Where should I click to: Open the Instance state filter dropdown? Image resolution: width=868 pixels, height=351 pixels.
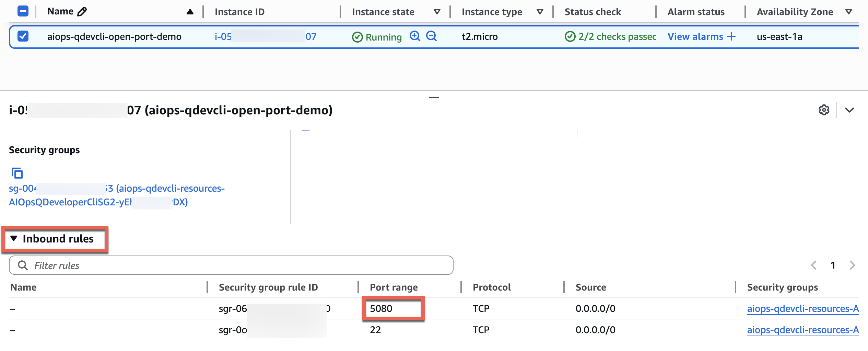[437, 12]
